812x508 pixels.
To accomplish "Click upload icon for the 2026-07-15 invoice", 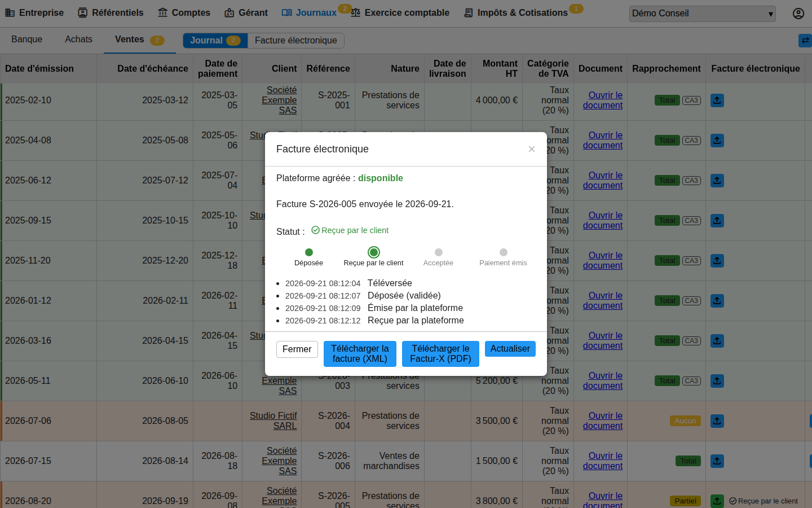I will click(717, 461).
